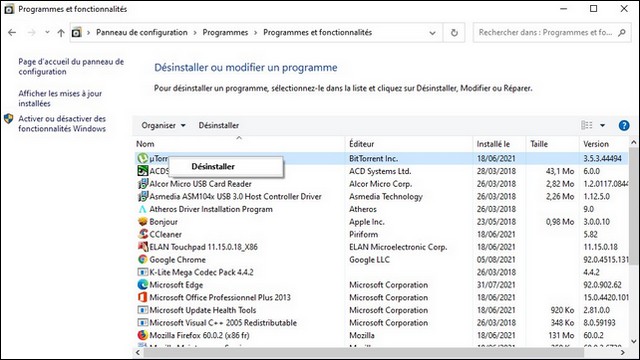The height and width of the screenshot is (360, 640).
Task: Select the ACDSee program icon
Action: 142,171
